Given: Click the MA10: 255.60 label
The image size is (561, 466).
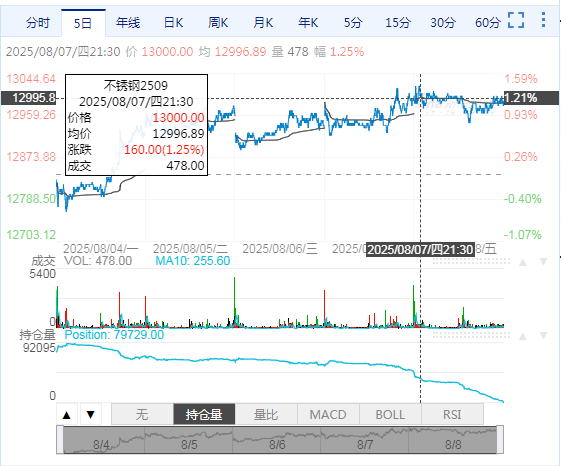Looking at the screenshot, I should (193, 261).
